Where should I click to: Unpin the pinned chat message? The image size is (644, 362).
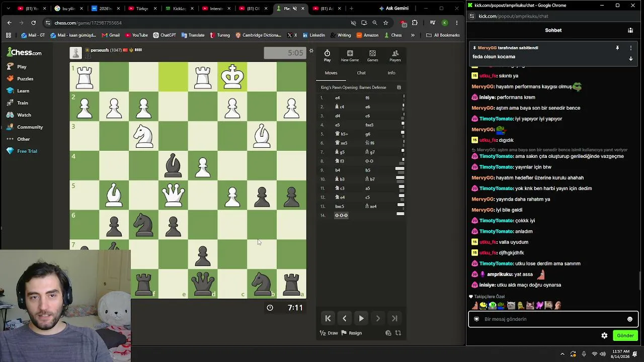[617, 48]
